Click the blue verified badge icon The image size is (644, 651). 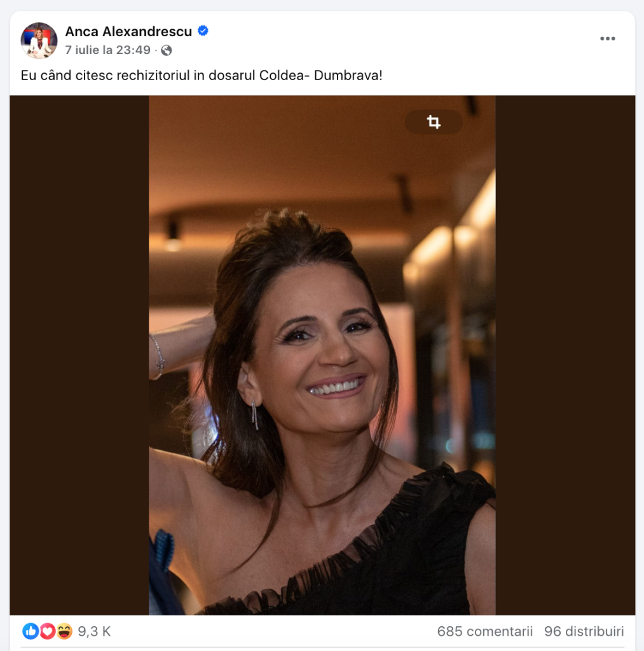(203, 31)
